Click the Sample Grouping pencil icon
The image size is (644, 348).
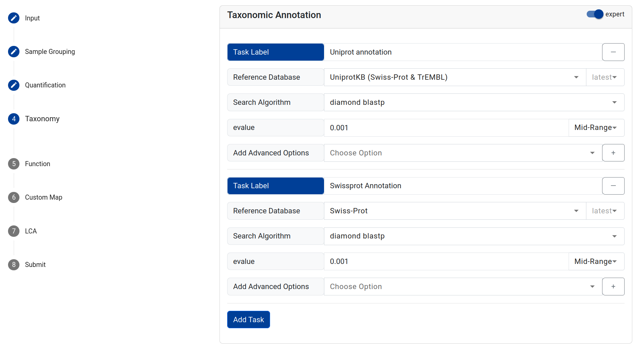click(14, 52)
